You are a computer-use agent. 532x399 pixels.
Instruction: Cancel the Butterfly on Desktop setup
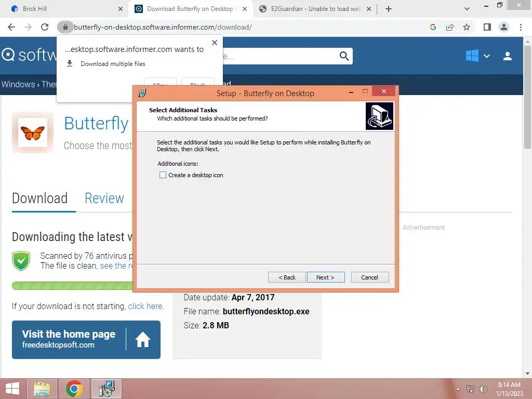(x=370, y=277)
